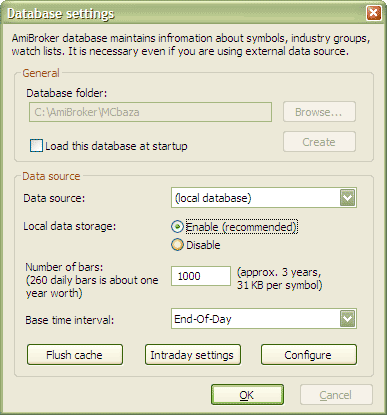Open Intraday settings
Screen dimensions: 387x415
[192, 355]
